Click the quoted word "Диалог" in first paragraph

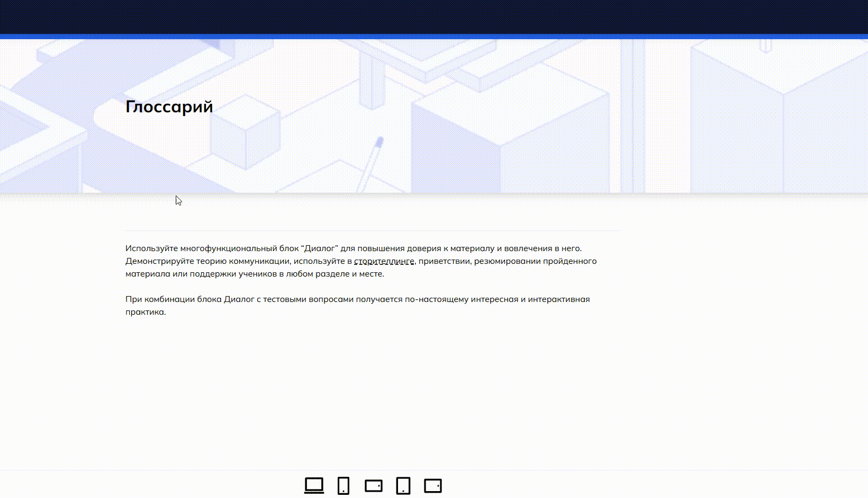point(320,248)
